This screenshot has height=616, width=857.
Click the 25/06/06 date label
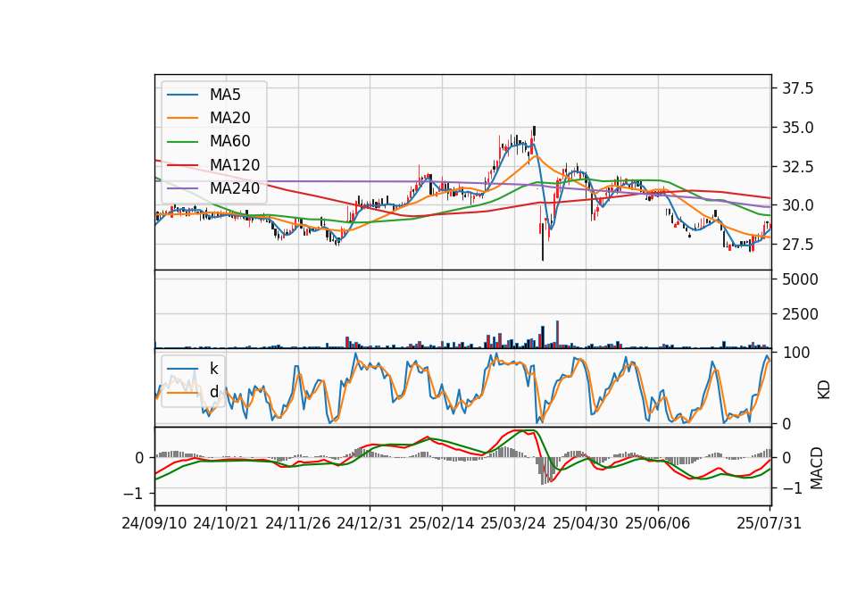[658, 523]
